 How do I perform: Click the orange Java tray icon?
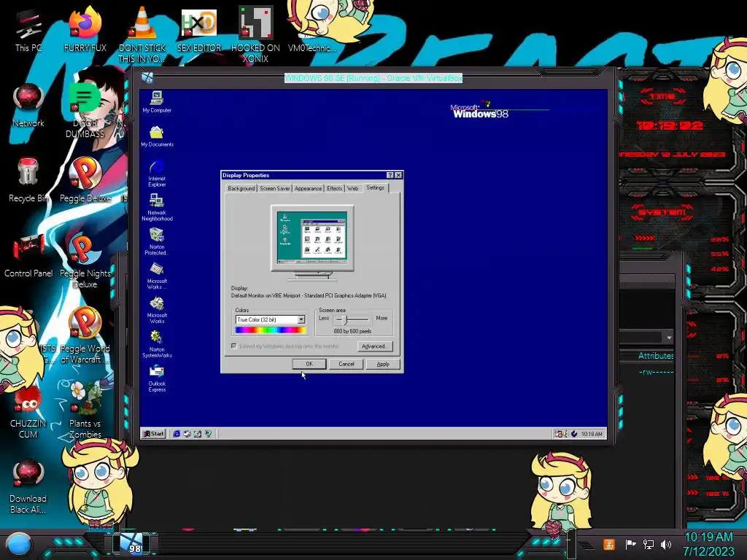pos(609,544)
